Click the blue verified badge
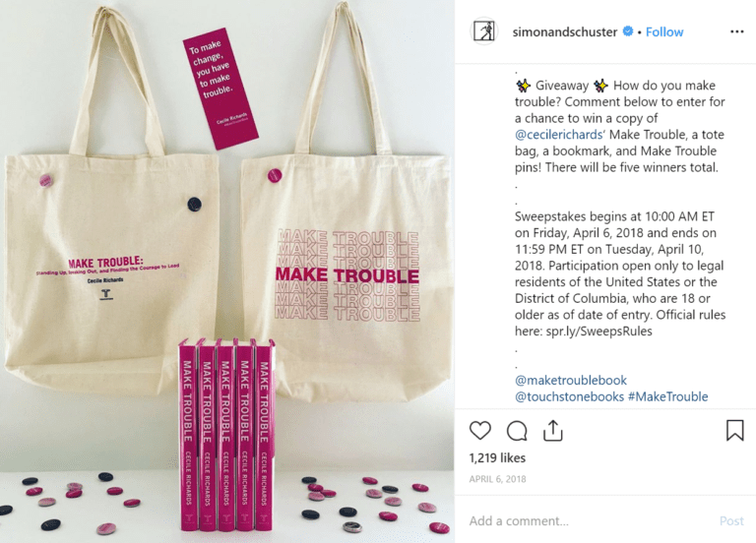The width and height of the screenshot is (756, 543). pos(628,31)
